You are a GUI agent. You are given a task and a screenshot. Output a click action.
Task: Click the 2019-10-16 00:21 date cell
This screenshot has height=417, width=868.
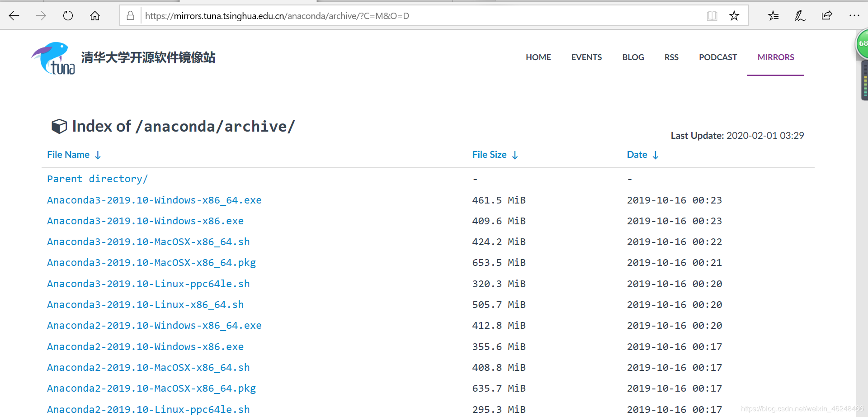[674, 263]
